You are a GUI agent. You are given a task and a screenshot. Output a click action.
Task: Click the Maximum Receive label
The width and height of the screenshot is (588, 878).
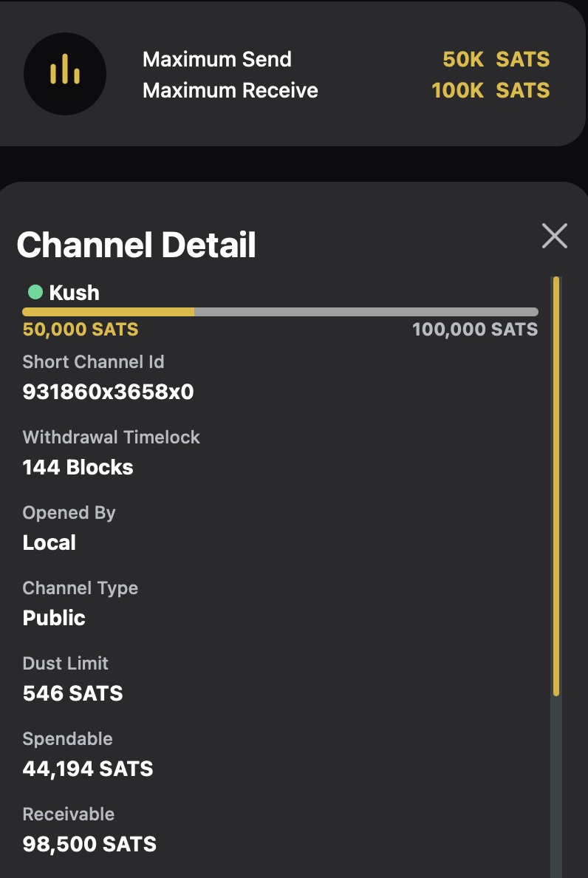230,90
